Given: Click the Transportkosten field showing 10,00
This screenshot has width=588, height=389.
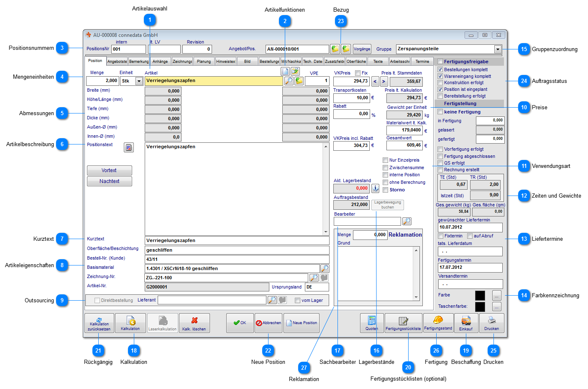Looking at the screenshot, I should coord(351,98).
